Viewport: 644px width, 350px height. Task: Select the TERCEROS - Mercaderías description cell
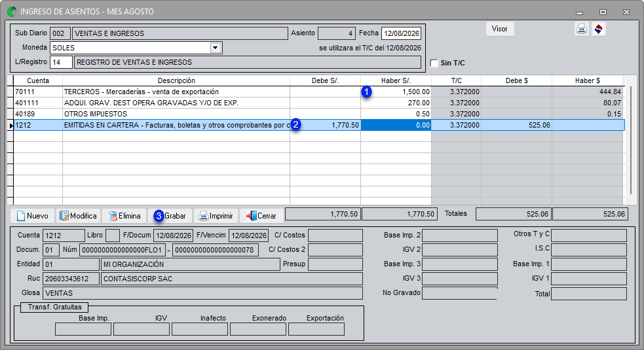click(176, 92)
